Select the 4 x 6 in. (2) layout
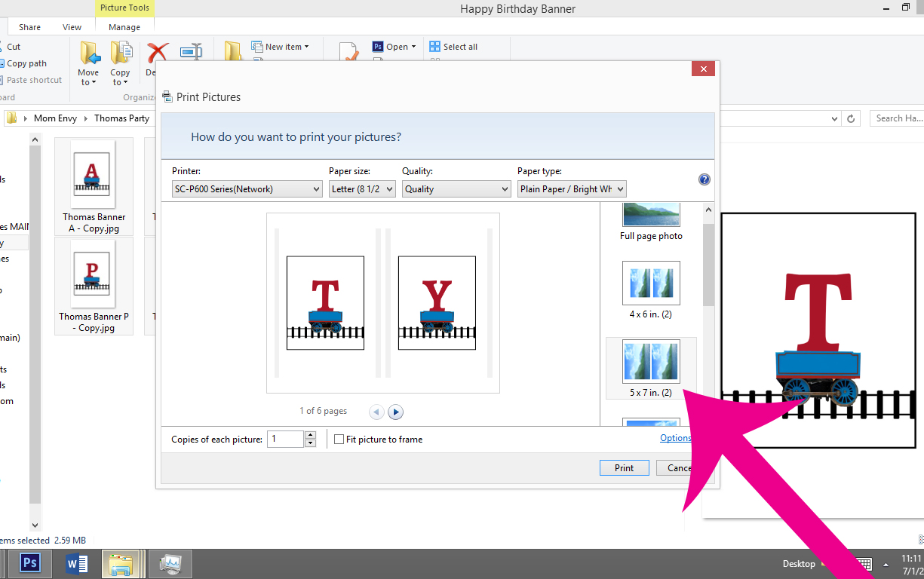This screenshot has height=579, width=924. 651,289
